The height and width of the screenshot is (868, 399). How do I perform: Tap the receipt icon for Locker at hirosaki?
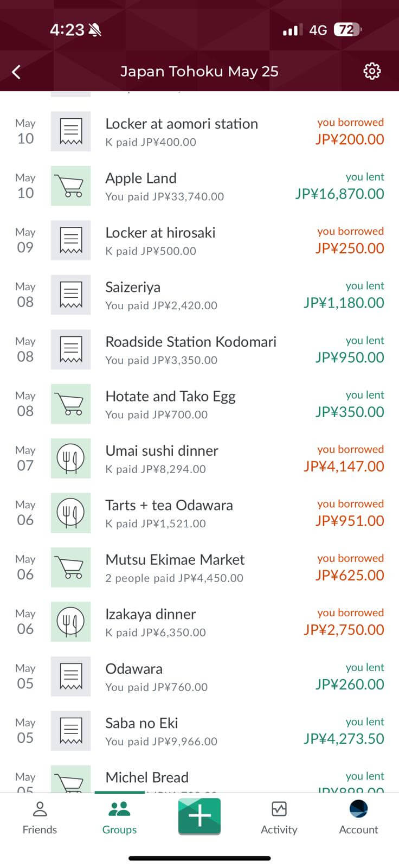(x=70, y=240)
